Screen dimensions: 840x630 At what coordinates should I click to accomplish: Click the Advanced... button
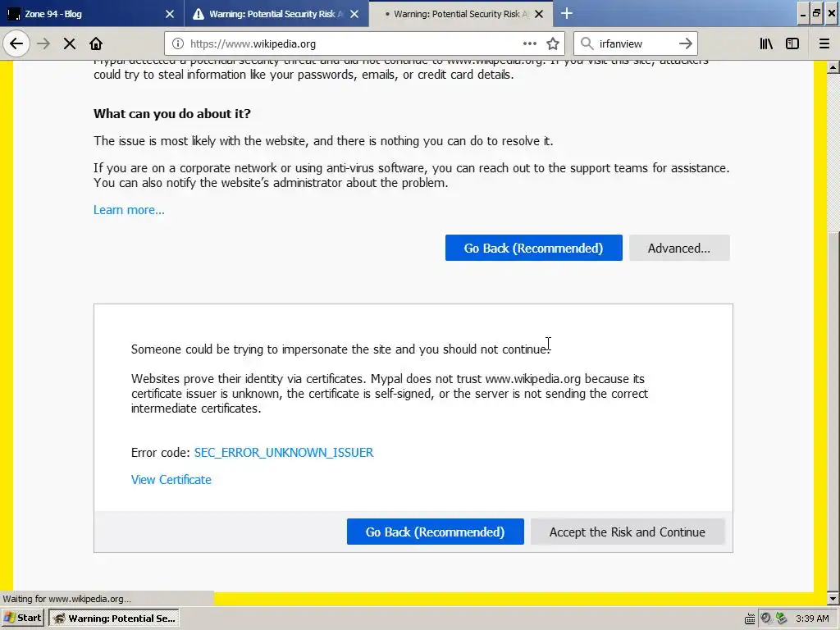click(679, 248)
